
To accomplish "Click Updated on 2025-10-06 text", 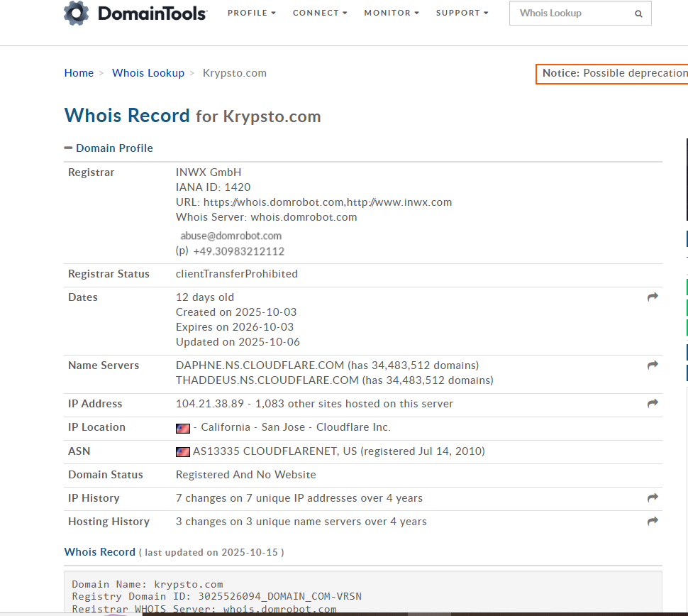I will pyautogui.click(x=238, y=341).
